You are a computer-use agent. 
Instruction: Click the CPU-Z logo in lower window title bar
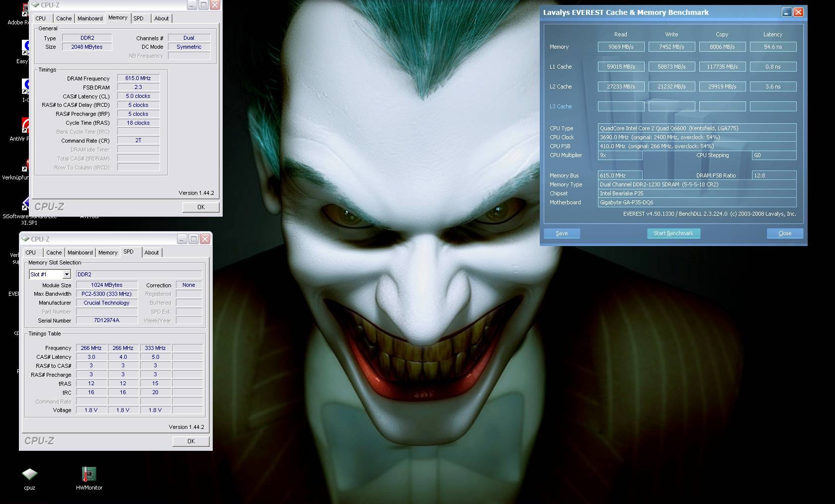pyautogui.click(x=25, y=239)
